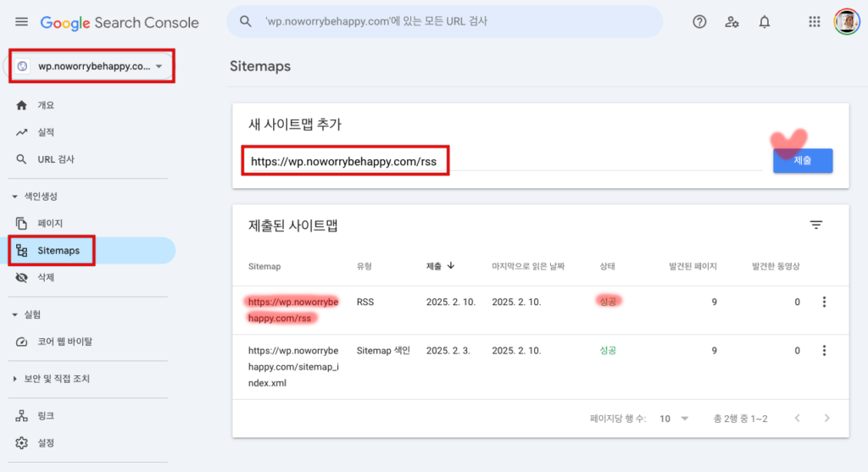Click the home icon next to 개요
Screen dimensions: 868x472
(21, 105)
